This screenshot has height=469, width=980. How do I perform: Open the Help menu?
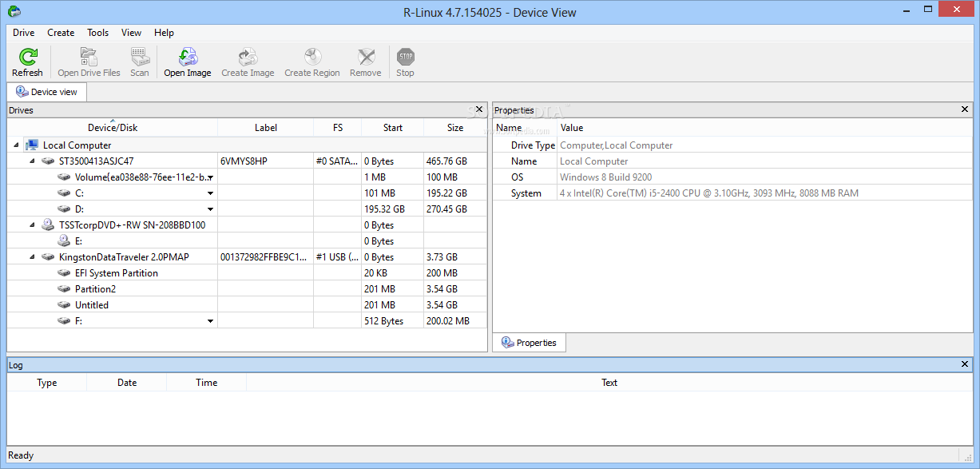(164, 33)
